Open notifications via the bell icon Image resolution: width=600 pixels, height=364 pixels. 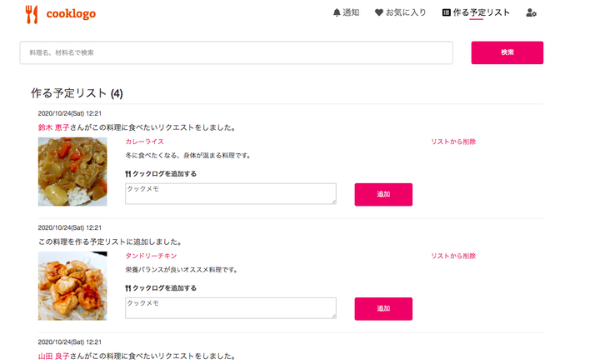[337, 13]
